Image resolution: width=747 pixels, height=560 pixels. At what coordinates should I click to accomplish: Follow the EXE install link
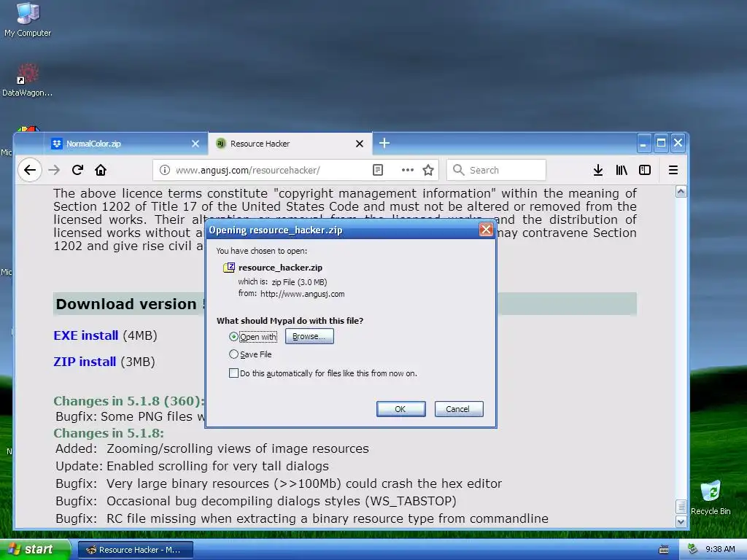point(86,335)
